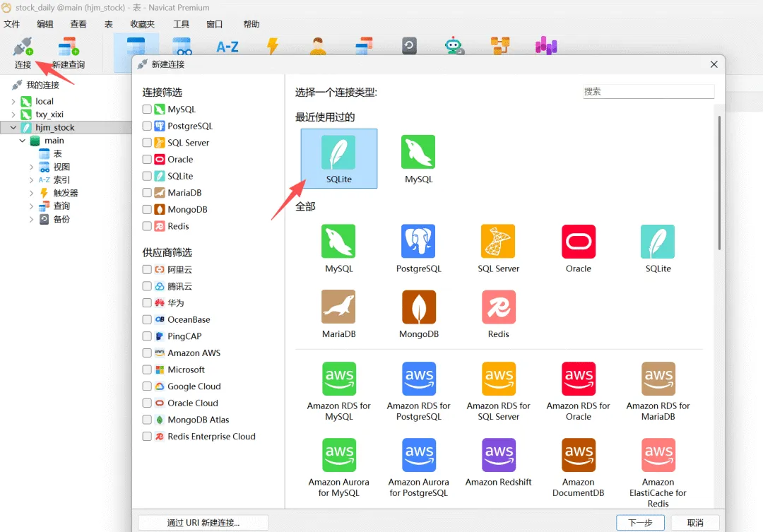763x532 pixels.
Task: Check the MariaDB connection filter
Action: point(147,193)
